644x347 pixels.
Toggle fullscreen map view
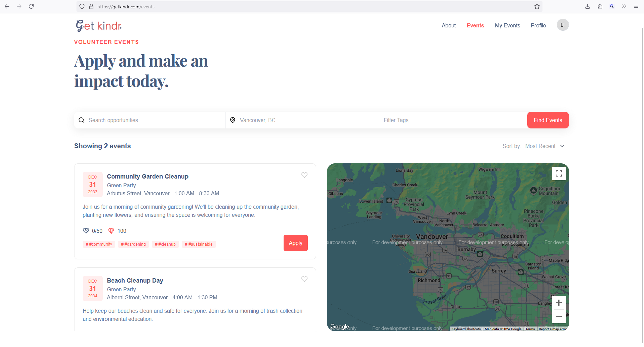558,173
